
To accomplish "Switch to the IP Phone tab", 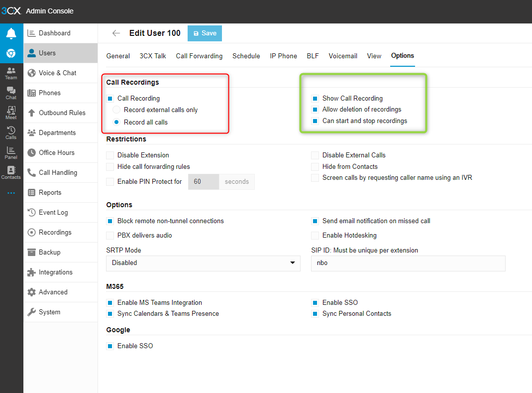I will pos(283,56).
